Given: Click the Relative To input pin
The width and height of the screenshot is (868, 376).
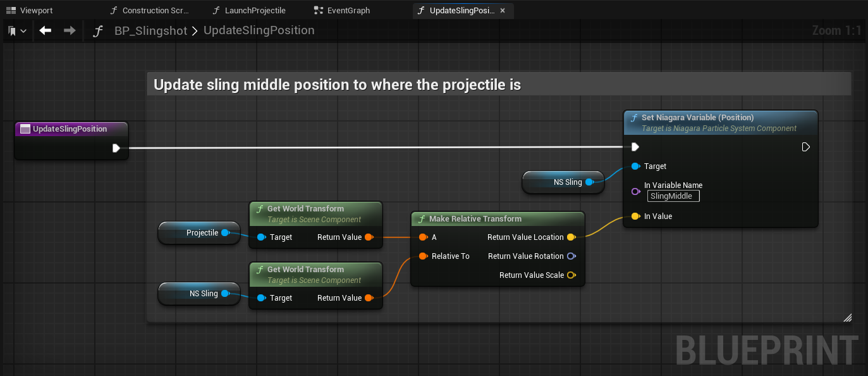Looking at the screenshot, I should click(422, 256).
